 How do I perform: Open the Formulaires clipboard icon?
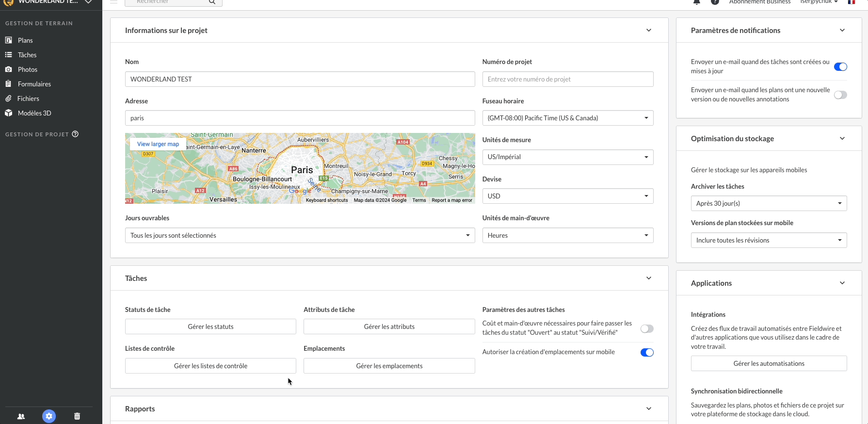[x=8, y=84]
